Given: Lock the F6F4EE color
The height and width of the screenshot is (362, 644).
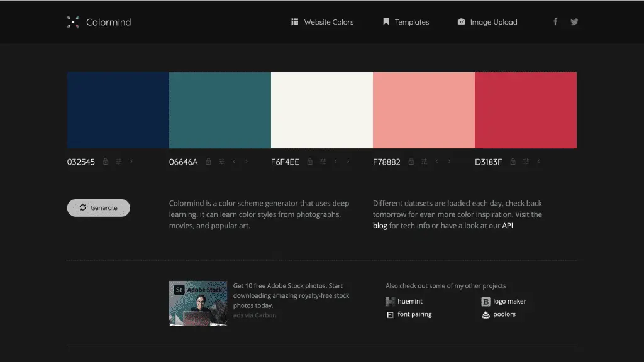Looking at the screenshot, I should tap(309, 162).
